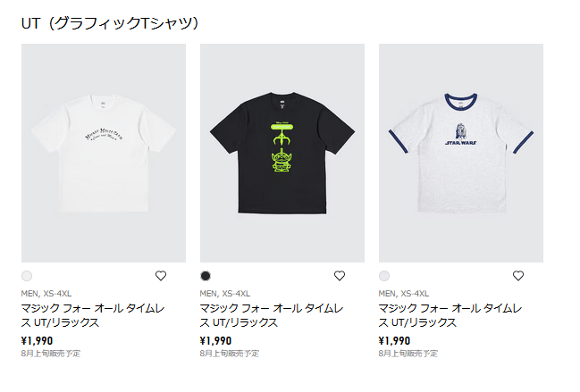The width and height of the screenshot is (580, 392).
Task: Click ¥1,990 price under the white shirt
Action: [x=37, y=340]
